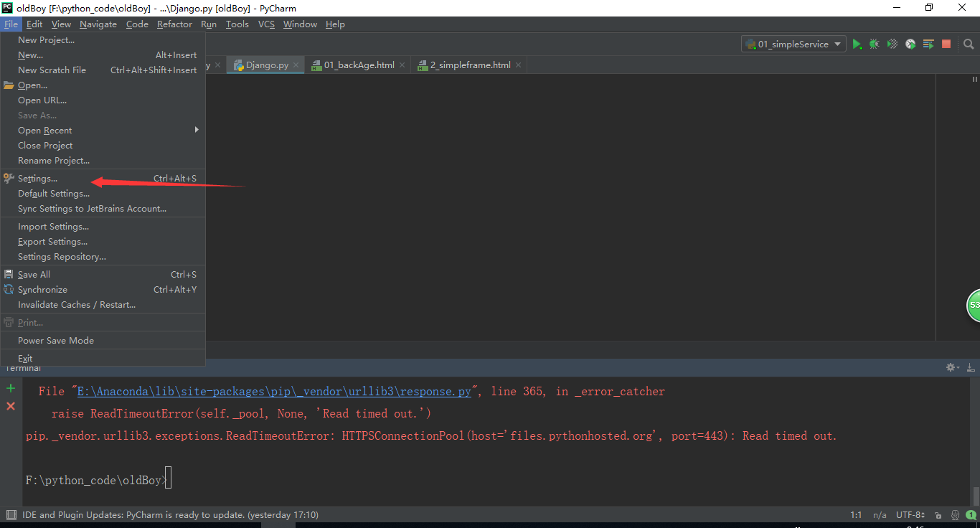Open the Hector inspector icon in status bar
Viewport: 980px width, 528px height.
955,515
